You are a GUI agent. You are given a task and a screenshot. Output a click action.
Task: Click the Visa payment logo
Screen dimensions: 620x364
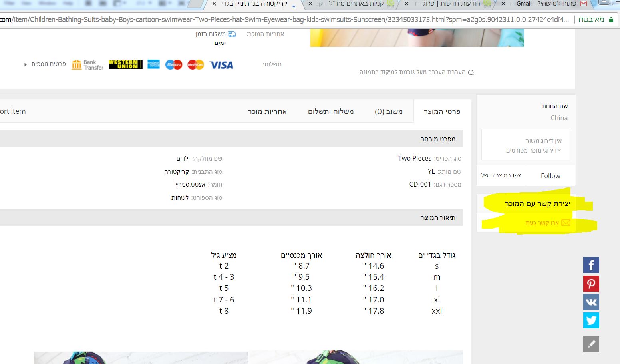pos(221,65)
